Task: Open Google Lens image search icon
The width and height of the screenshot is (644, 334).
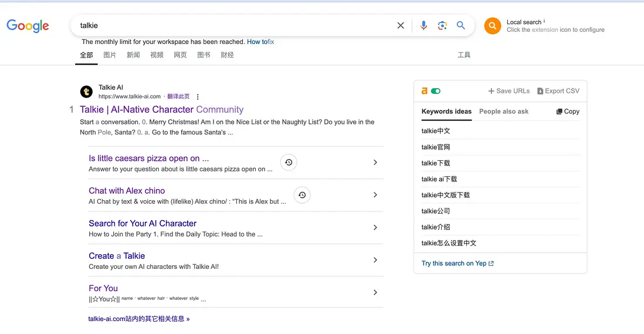Action: 442,26
